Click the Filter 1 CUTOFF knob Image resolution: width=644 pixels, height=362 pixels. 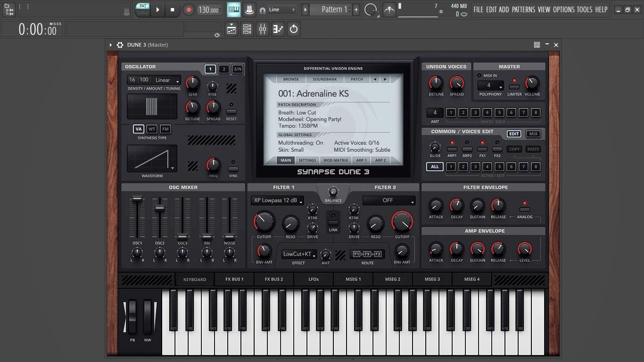(x=264, y=222)
